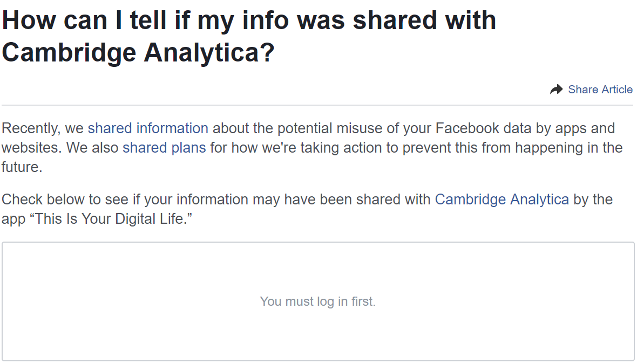Viewport: 637px width, 364px height.
Task: Click the 'Check below to see' sentence start
Action: point(65,200)
